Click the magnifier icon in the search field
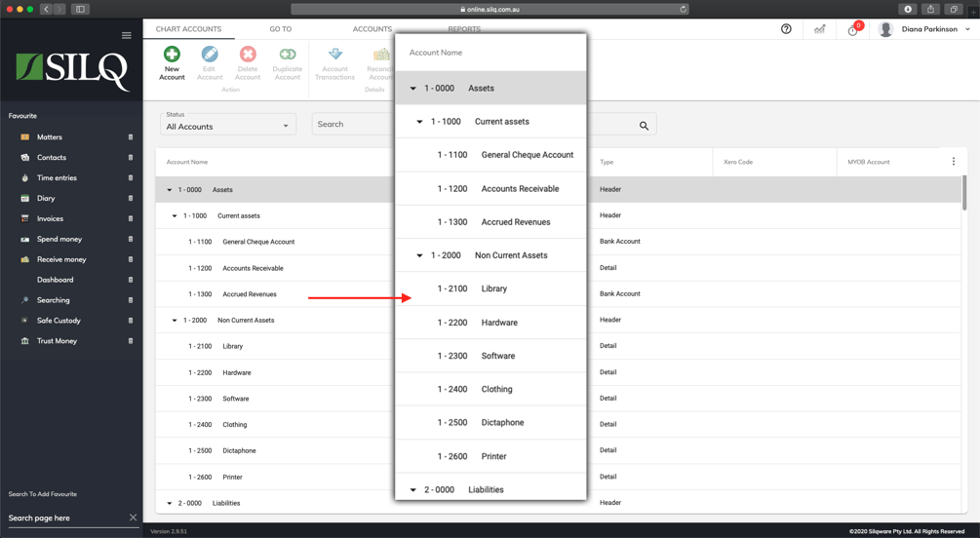 [x=644, y=126]
